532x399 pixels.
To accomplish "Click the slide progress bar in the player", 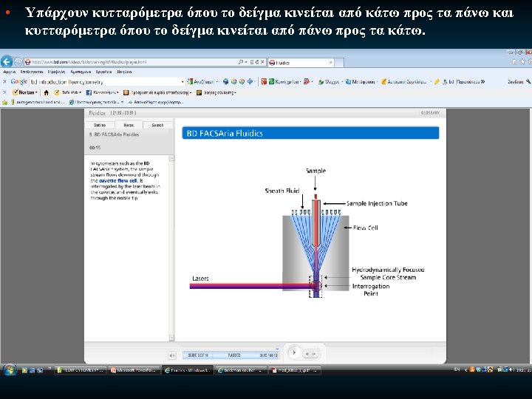I will click(x=231, y=355).
